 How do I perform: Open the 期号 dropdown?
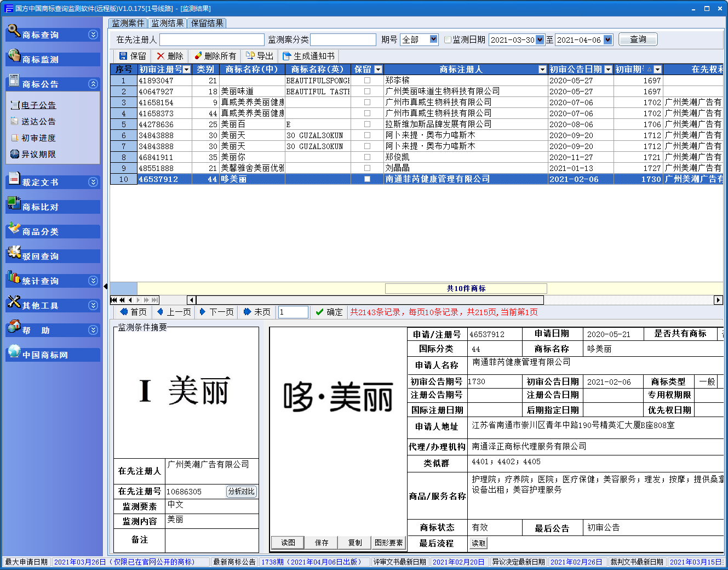pos(434,39)
